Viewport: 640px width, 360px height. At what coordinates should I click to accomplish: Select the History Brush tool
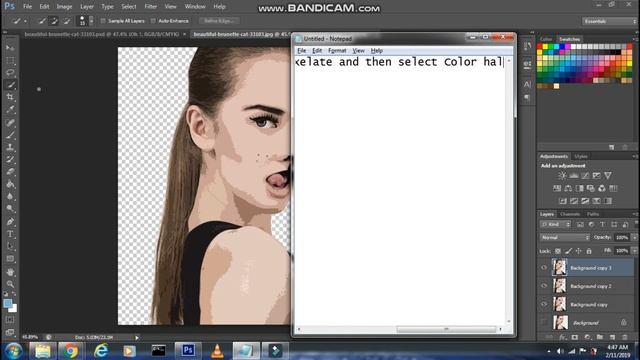10,159
